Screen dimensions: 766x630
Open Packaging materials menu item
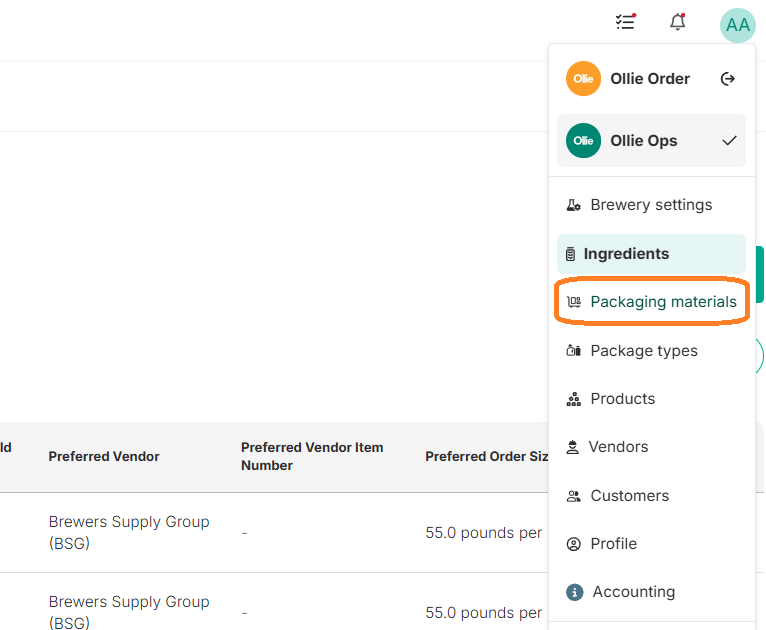tap(652, 302)
